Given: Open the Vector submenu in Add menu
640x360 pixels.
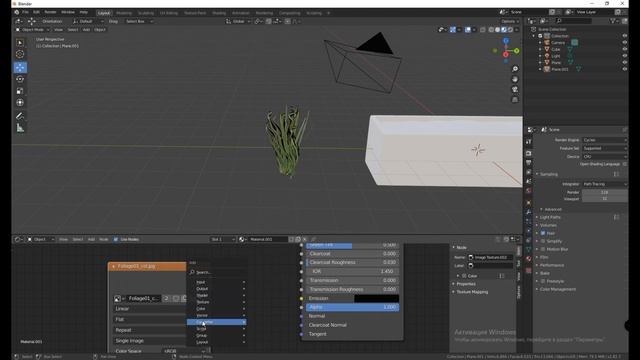Looking at the screenshot, I should coord(217,316).
